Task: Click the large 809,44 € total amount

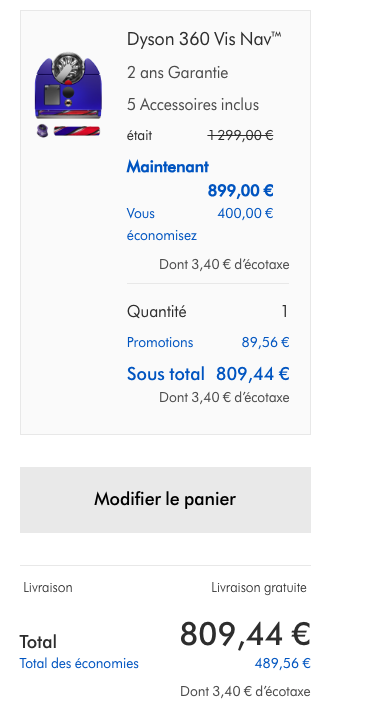Action: click(245, 635)
